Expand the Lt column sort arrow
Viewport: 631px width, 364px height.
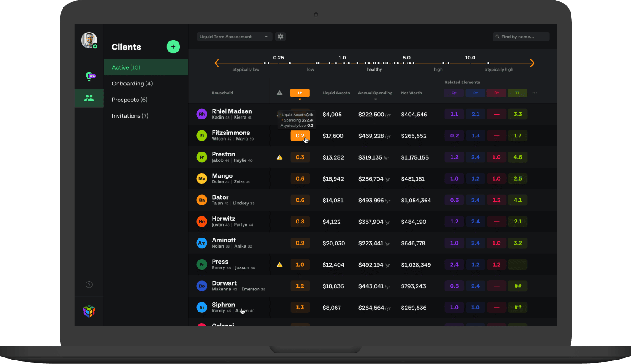(x=299, y=100)
